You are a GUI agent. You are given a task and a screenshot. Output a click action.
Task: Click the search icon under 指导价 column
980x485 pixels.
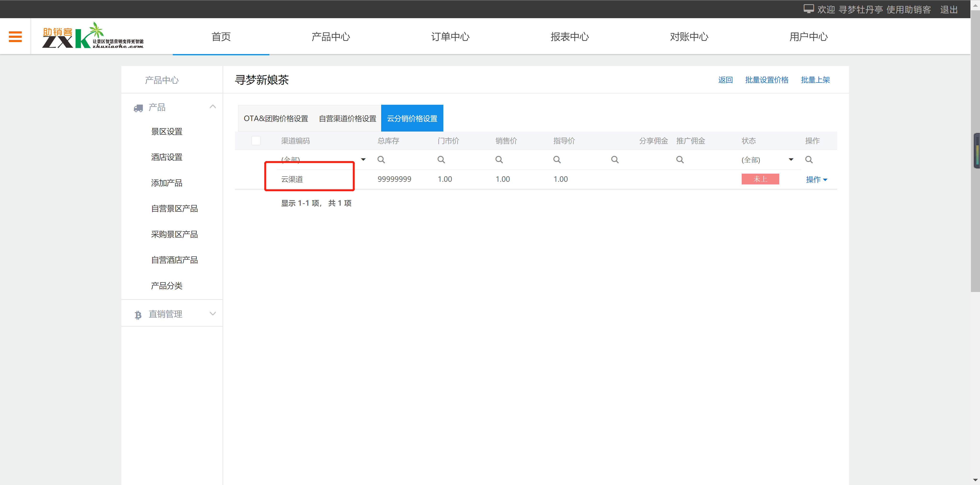point(557,160)
